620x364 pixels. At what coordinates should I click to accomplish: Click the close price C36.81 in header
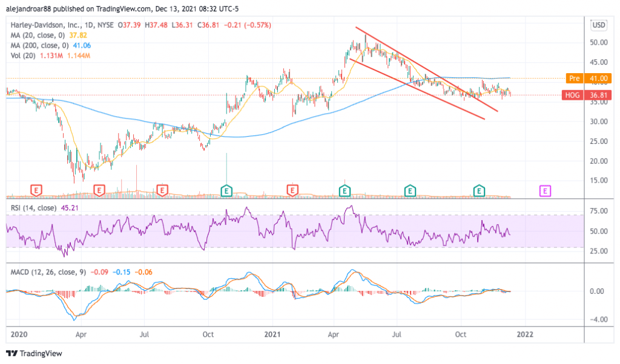pos(208,25)
